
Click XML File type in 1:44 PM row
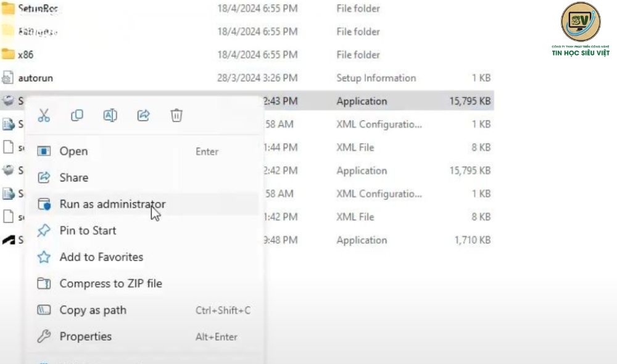click(355, 147)
